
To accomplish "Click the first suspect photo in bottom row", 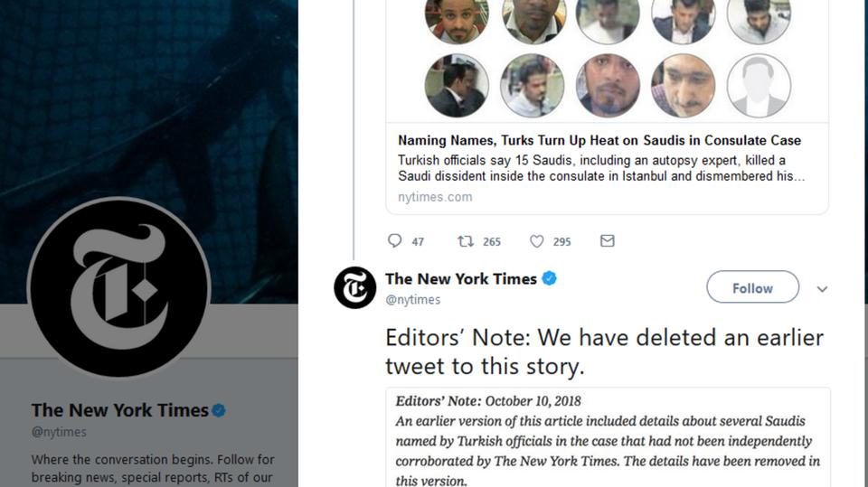I will click(457, 86).
